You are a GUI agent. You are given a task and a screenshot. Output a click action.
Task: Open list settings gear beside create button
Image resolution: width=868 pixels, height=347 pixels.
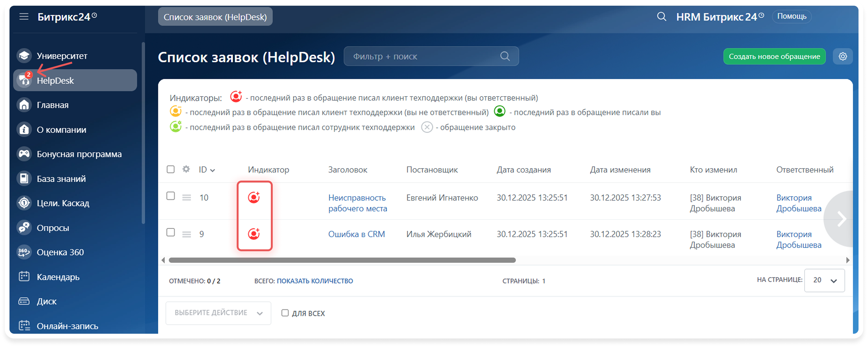pyautogui.click(x=842, y=56)
